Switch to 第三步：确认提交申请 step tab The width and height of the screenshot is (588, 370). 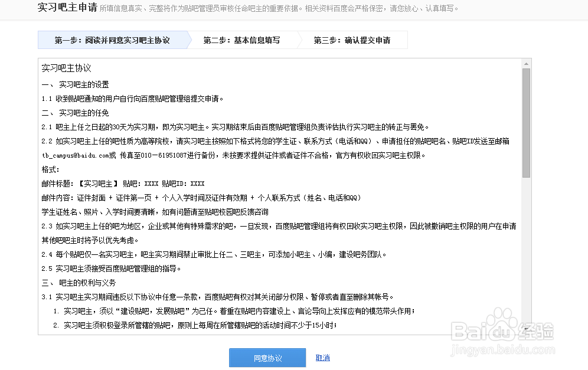[x=352, y=40]
